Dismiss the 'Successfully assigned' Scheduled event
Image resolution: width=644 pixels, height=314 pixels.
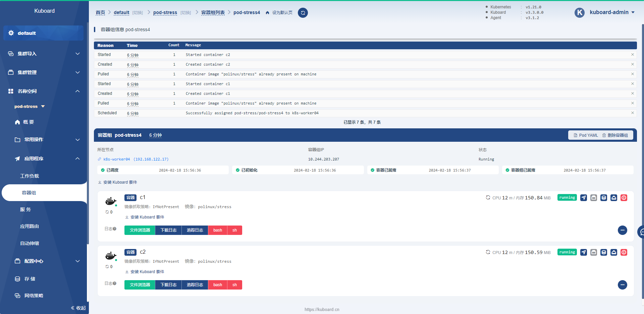tap(633, 113)
